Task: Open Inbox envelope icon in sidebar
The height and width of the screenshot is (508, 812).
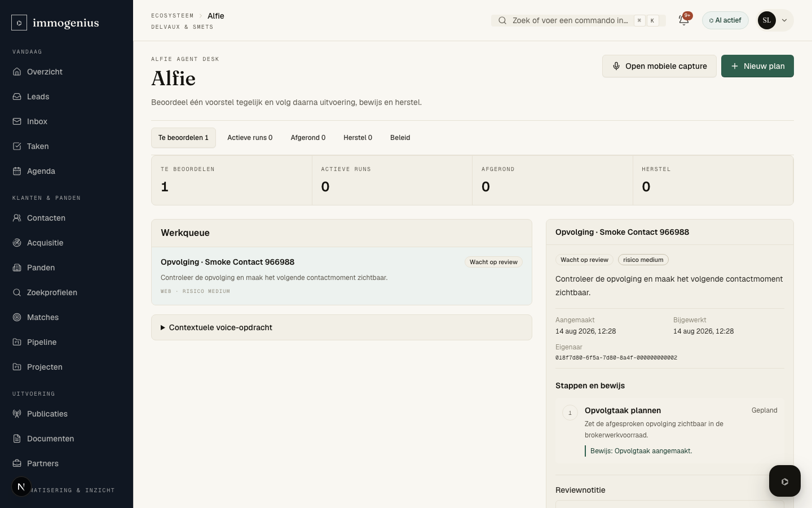Action: (x=17, y=121)
